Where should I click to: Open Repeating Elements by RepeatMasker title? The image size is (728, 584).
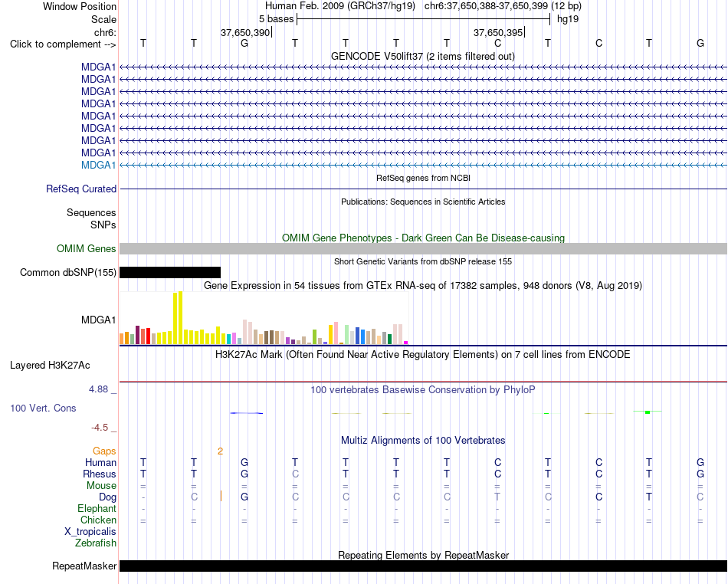[423, 555]
